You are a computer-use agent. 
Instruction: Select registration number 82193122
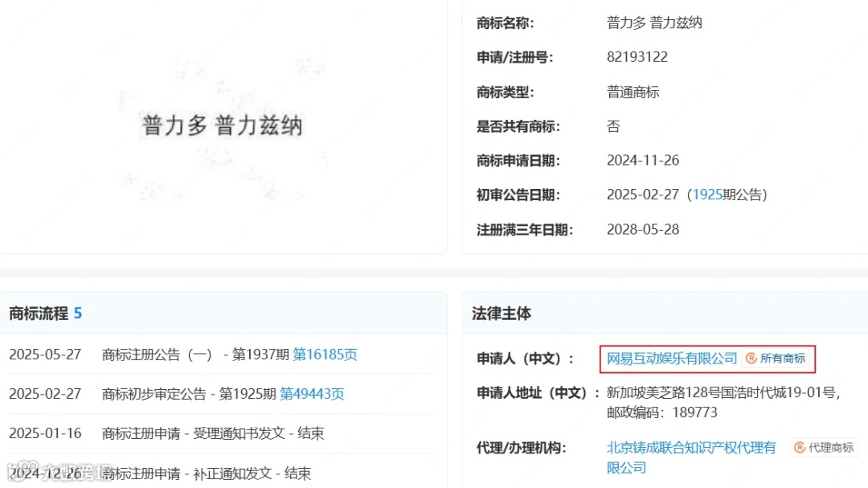pyautogui.click(x=637, y=57)
